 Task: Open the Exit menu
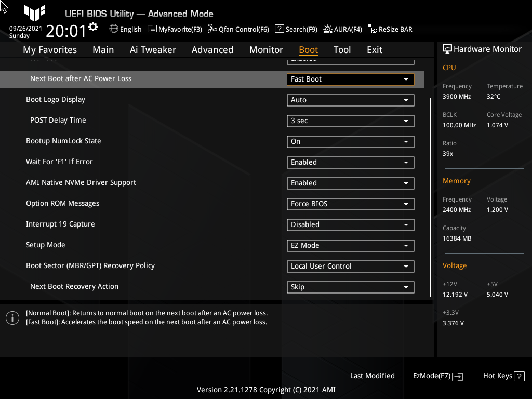pyautogui.click(x=374, y=49)
